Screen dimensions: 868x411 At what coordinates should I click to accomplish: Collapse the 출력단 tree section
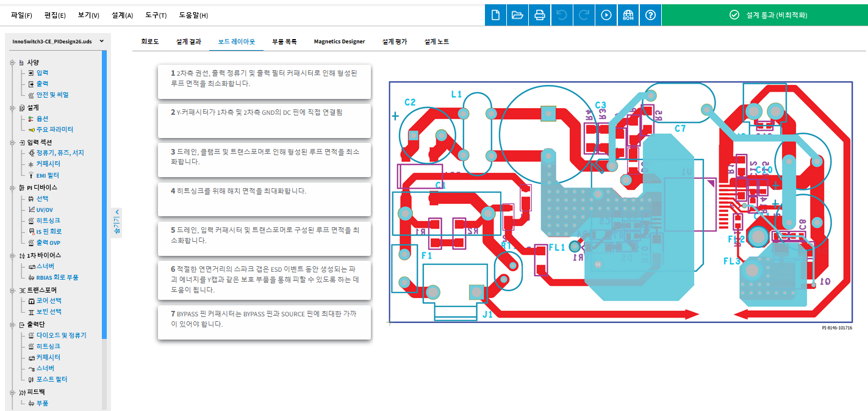coord(13,325)
